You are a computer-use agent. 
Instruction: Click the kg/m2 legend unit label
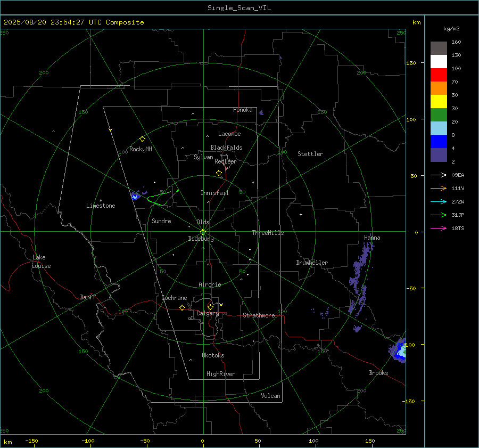tap(451, 29)
